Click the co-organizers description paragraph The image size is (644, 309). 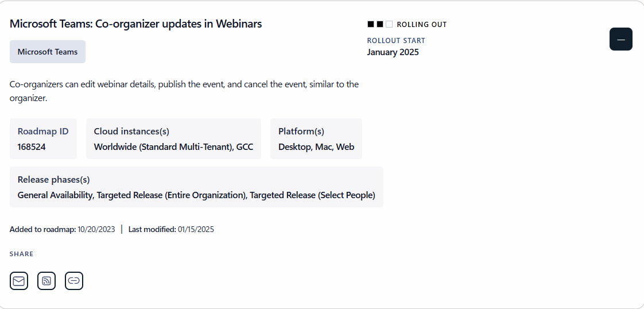[x=184, y=91]
